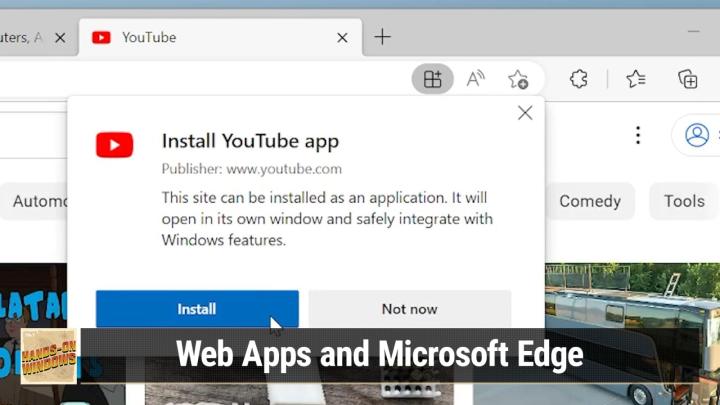Image resolution: width=720 pixels, height=405 pixels.
Task: Minimize the Edge browser window
Action: coord(693,31)
